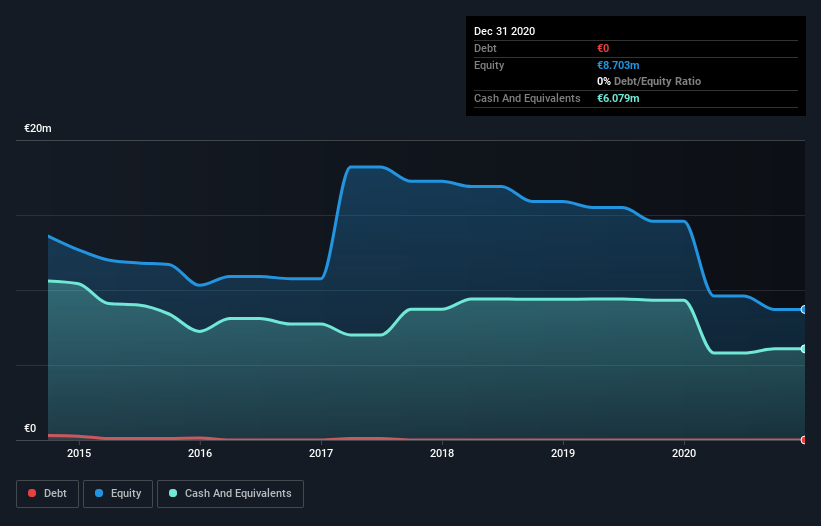Click the Dec 31 2020 tooltip date
The width and height of the screenshot is (821, 526).
504,31
